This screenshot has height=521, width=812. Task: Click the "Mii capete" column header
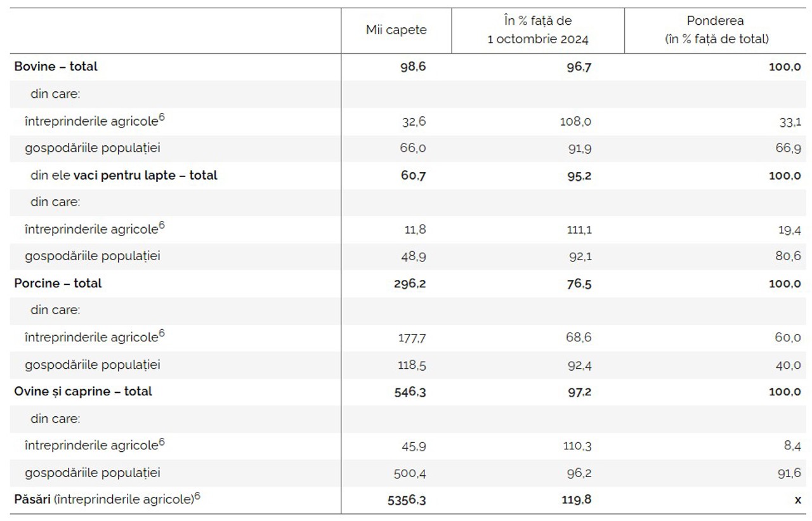(x=396, y=30)
